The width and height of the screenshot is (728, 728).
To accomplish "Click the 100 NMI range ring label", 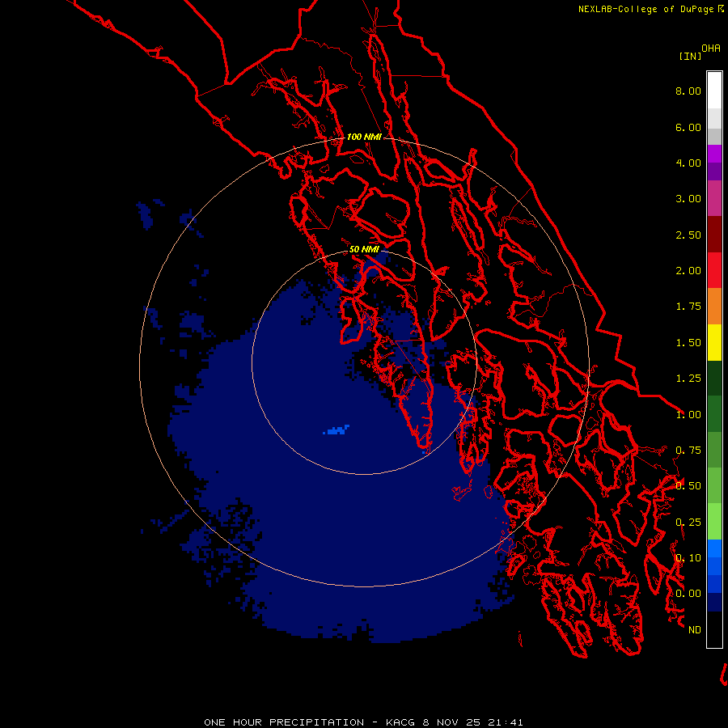I will coord(364,137).
